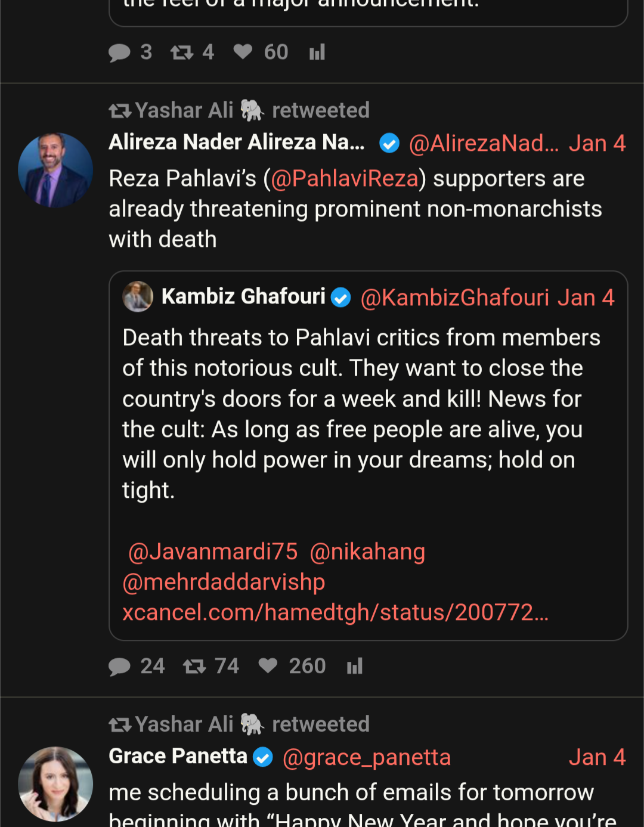Open analytics bar icon next to 260 likes

pyautogui.click(x=355, y=666)
